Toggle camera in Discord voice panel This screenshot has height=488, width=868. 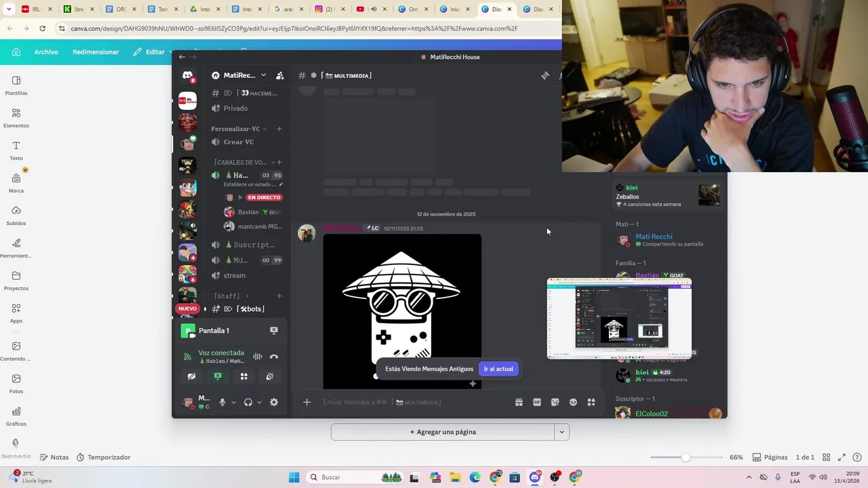tap(191, 376)
